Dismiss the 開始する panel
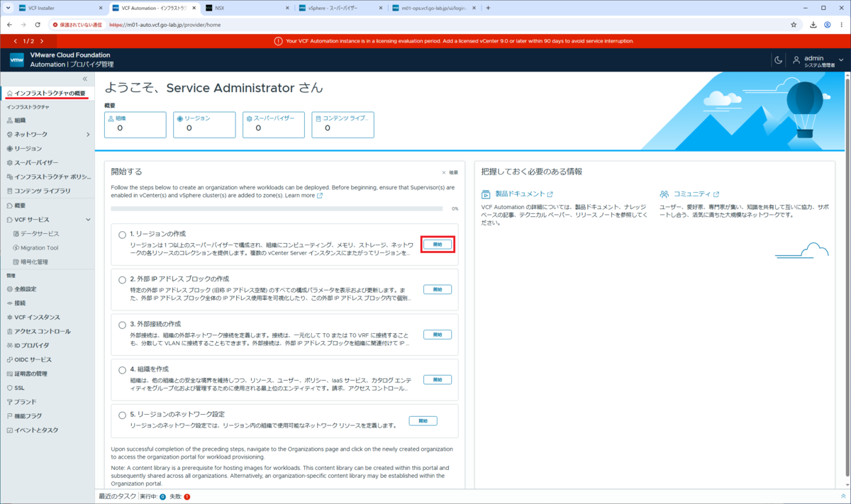Screen dimensions: 851x504 pyautogui.click(x=450, y=172)
